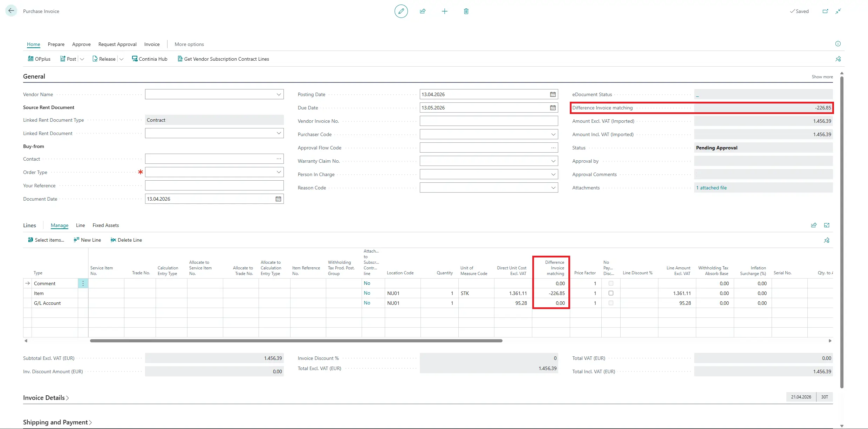Open the OPplus action
868x429 pixels.
click(x=39, y=59)
